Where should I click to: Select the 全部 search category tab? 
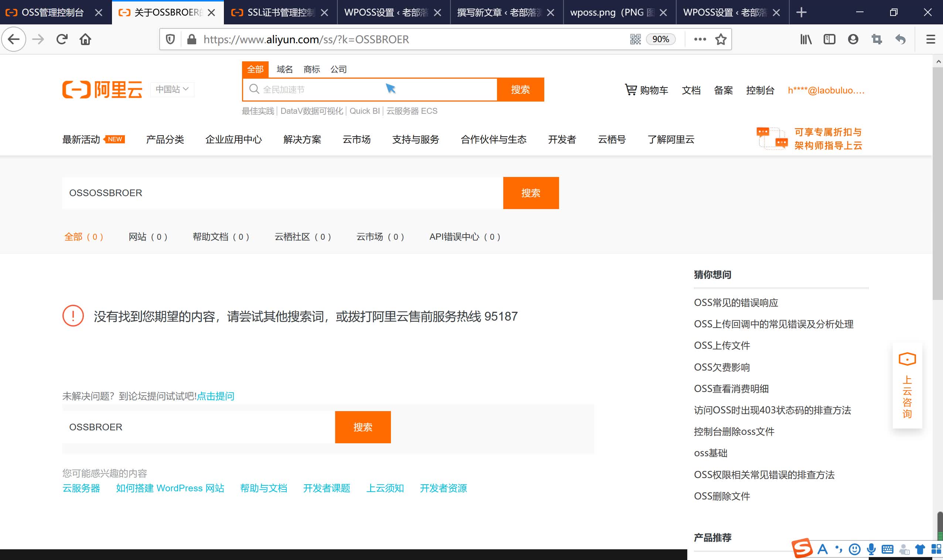[255, 69]
